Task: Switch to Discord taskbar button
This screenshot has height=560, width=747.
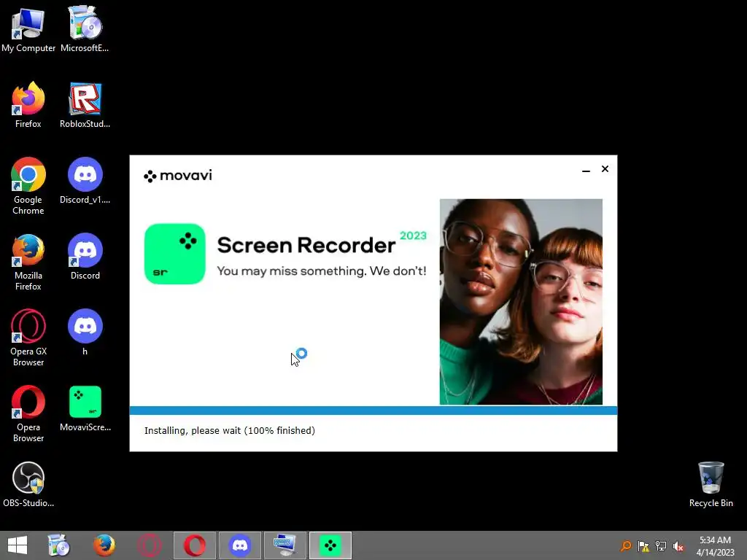Action: point(239,545)
